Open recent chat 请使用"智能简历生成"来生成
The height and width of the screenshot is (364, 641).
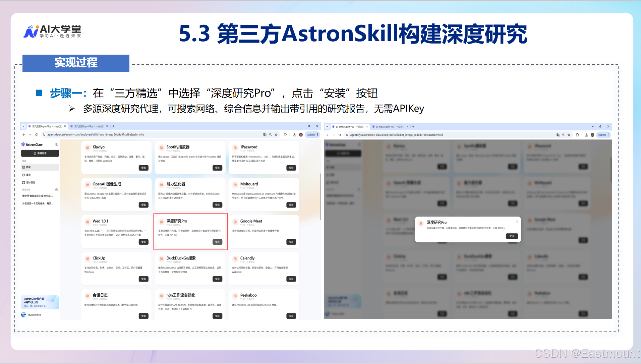[37, 196]
